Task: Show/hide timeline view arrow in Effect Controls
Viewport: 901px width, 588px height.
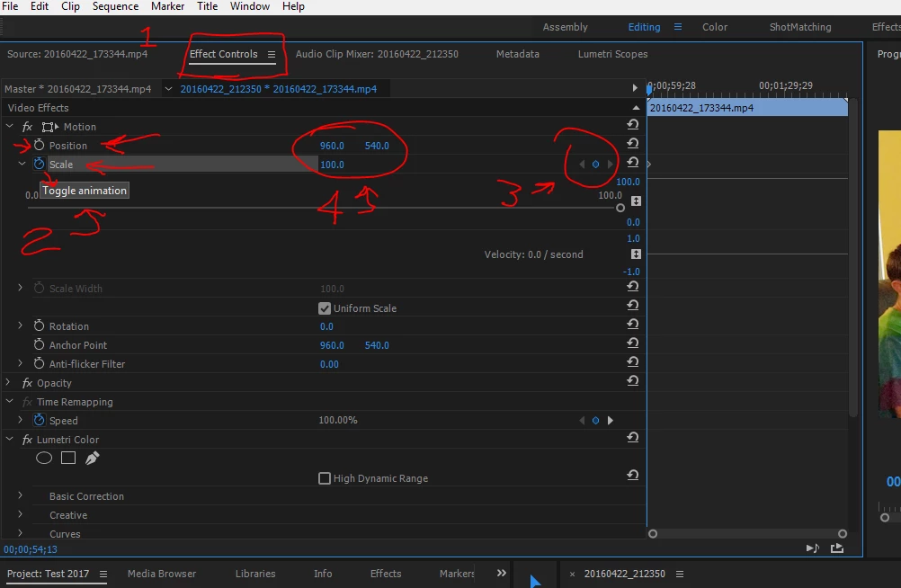Action: pyautogui.click(x=634, y=88)
